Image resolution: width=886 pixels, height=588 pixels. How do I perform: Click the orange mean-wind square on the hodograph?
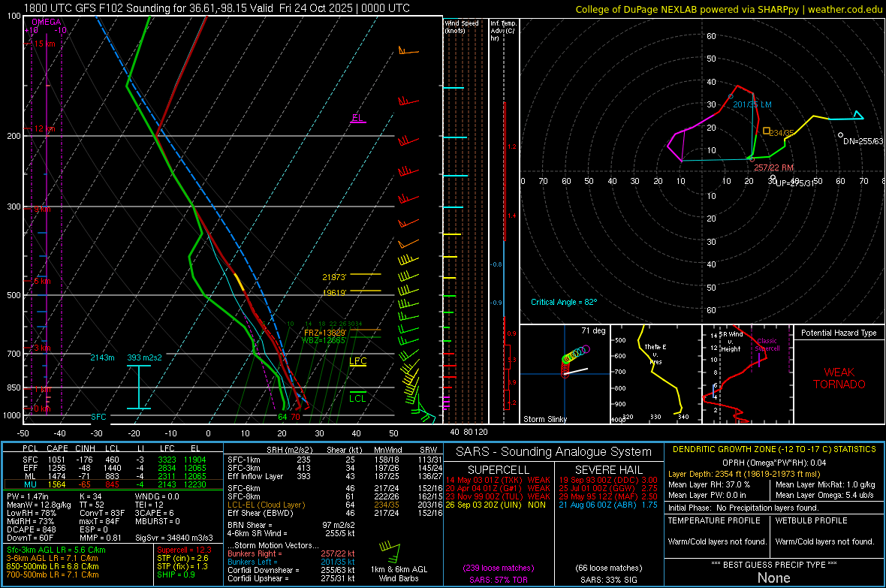coord(766,131)
